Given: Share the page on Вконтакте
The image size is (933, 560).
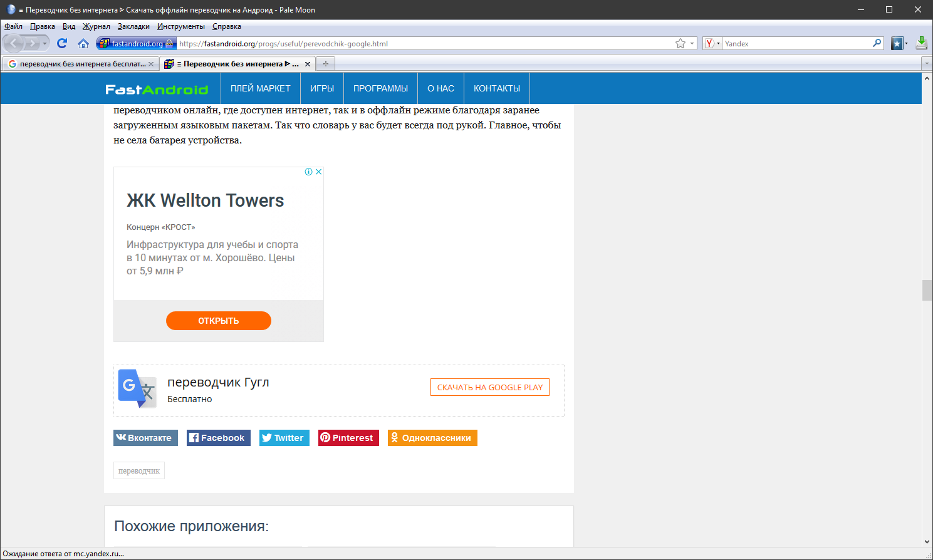Looking at the screenshot, I should point(145,438).
